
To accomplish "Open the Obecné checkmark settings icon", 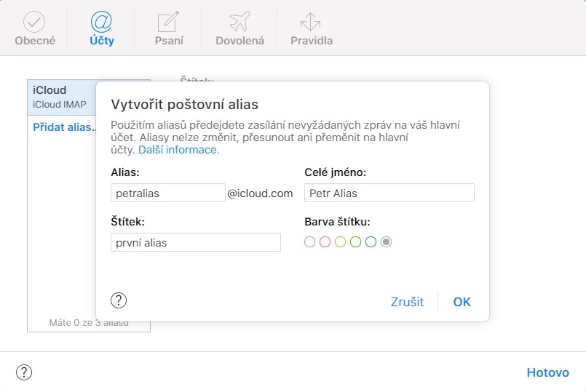I will [x=35, y=23].
